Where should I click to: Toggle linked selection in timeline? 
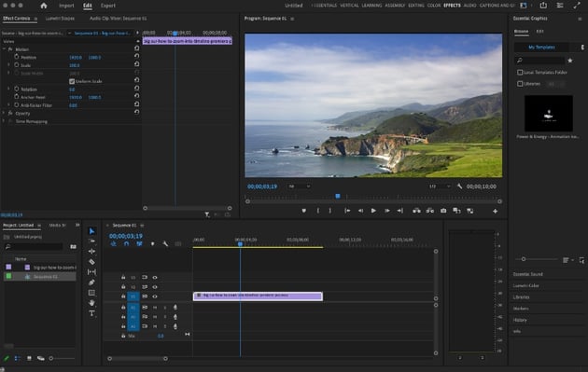[139, 244]
